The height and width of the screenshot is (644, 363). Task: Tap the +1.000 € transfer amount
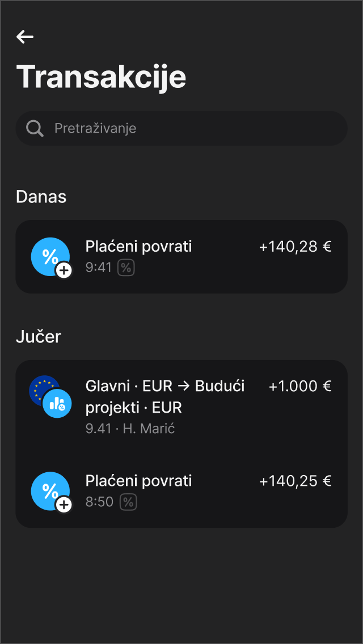point(301,386)
